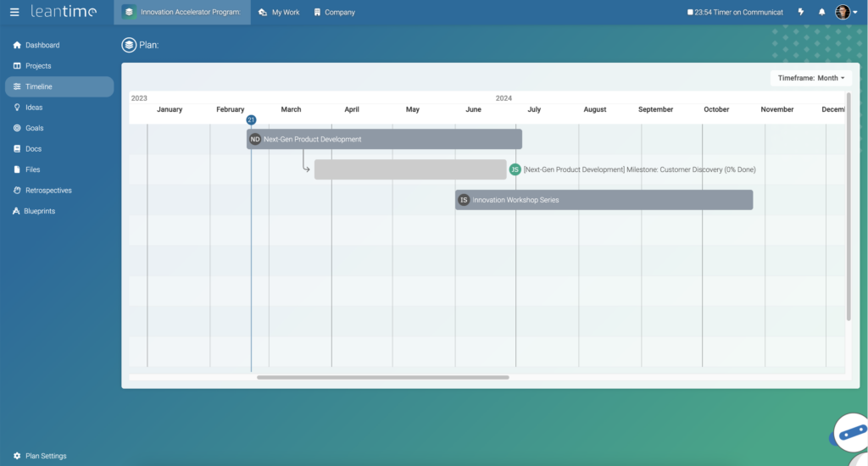Viewport: 868px width, 466px height.
Task: Click the layers icon in project selector
Action: click(129, 12)
